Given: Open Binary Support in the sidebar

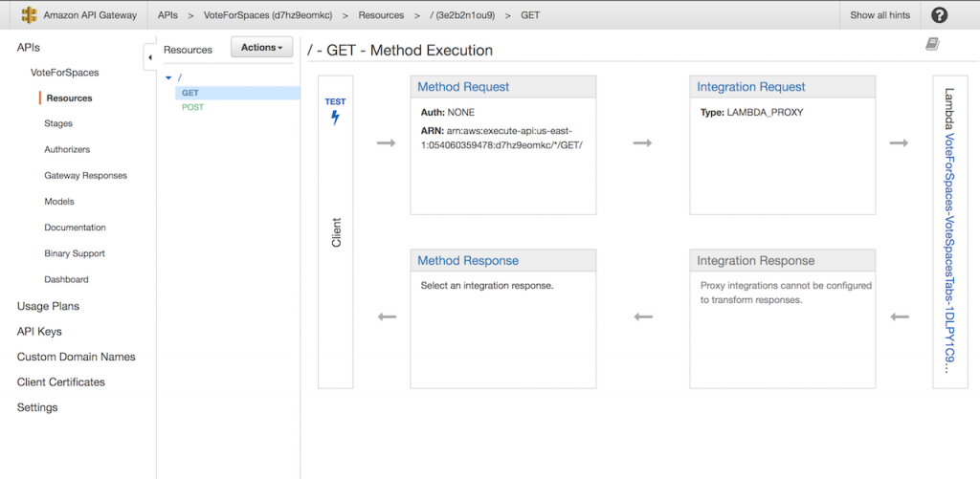Looking at the screenshot, I should pos(75,253).
